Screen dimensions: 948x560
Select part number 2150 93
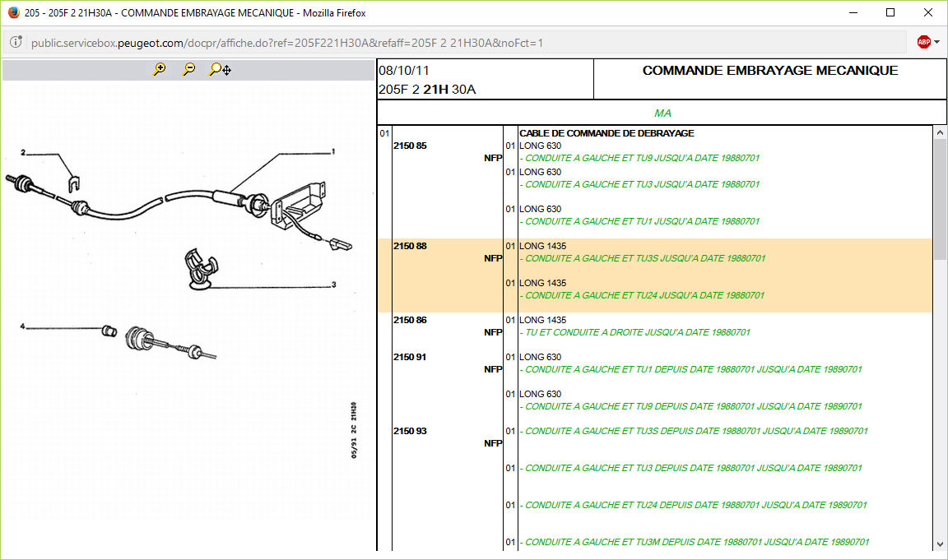[x=410, y=431]
